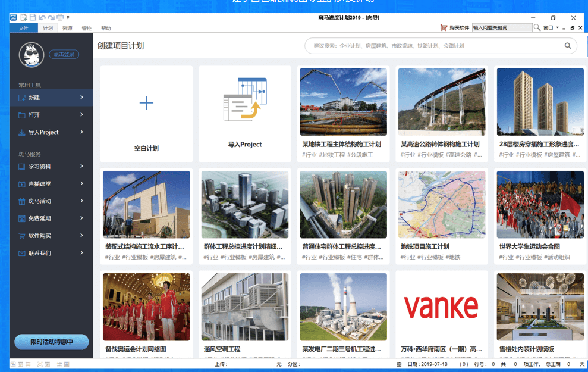Image resolution: width=588 pixels, height=372 pixels.
Task: Click the undo arrow in quick access toolbar
Action: (x=42, y=18)
